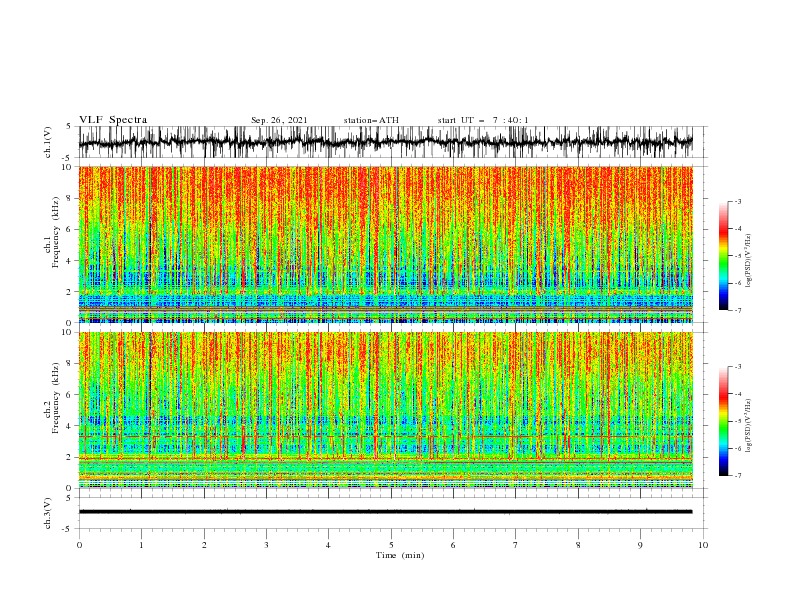
Task: Click the "ch.3(V)" waveform axis label
Action: (48, 513)
